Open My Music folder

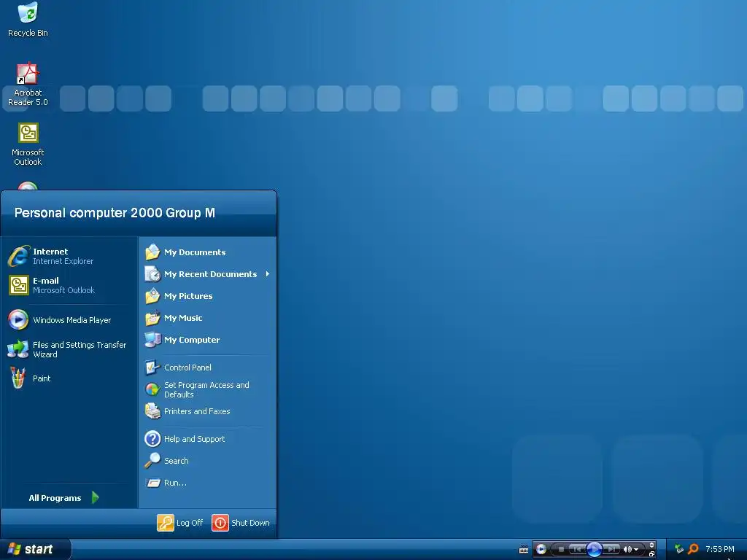pos(207,318)
